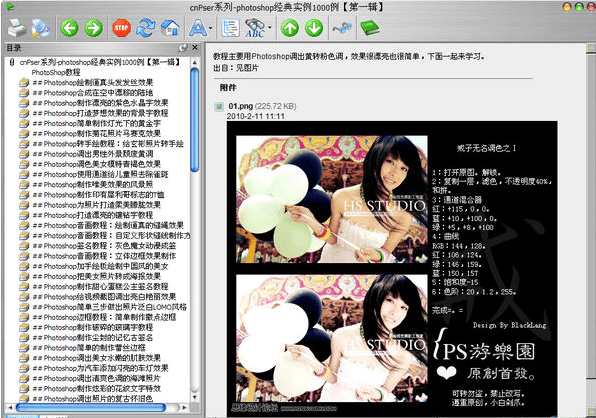
Task: Open Photoshop把美女照片转成海报效果 topic
Action: pyautogui.click(x=97, y=277)
